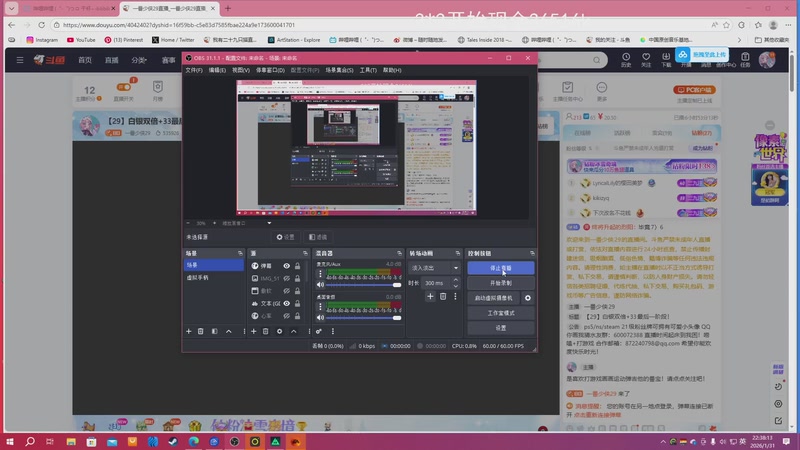The width and height of the screenshot is (800, 450).
Task: Delete selected scene using trash icon in Scenes panel
Action: (201, 331)
